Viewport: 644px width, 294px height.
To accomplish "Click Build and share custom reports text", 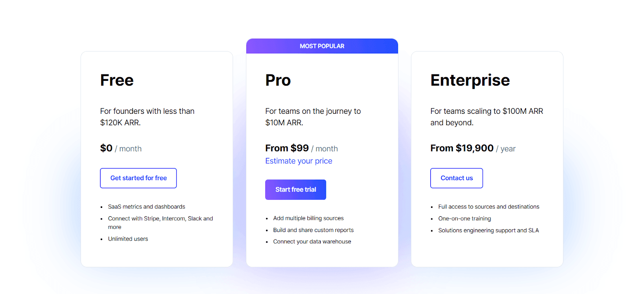I will 313,230.
